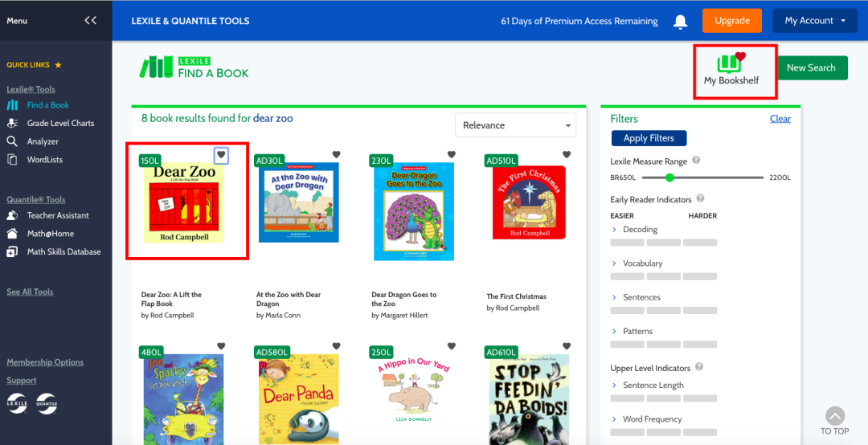Open the Dear Zoo book cover

click(x=183, y=202)
